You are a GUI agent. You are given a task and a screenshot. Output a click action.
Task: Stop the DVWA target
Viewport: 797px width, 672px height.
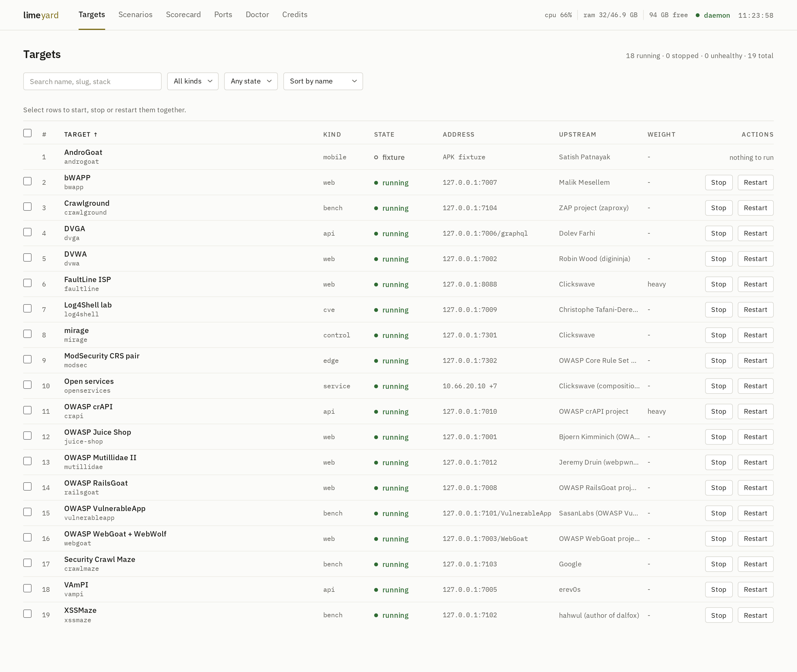[x=718, y=259]
